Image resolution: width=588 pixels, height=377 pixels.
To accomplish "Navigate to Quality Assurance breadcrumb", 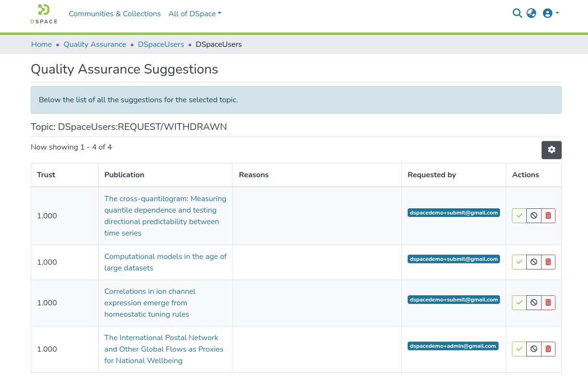I will [x=95, y=44].
